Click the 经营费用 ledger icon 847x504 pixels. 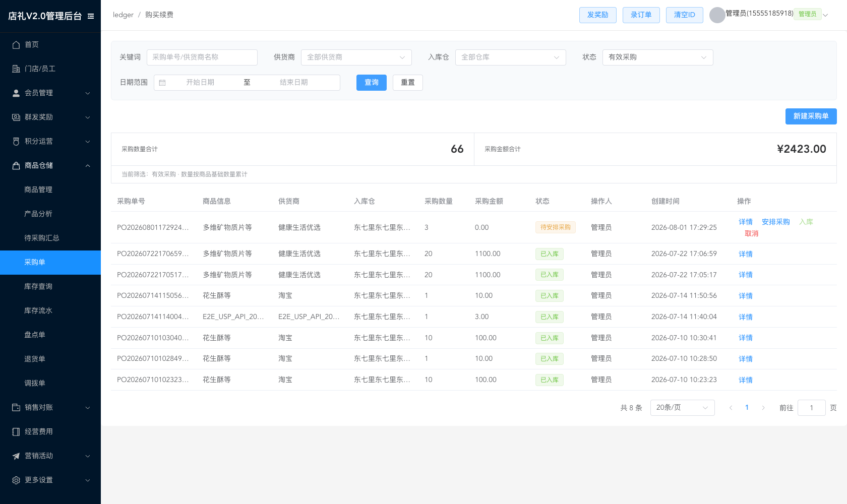(x=16, y=431)
